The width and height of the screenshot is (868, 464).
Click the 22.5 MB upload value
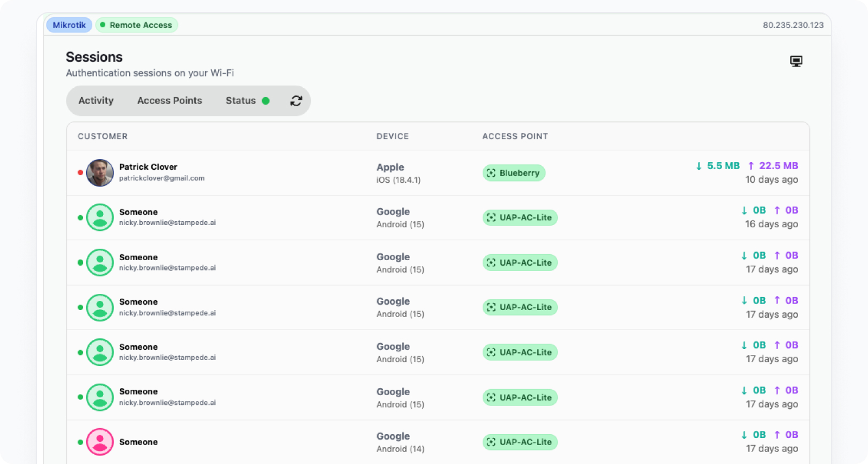pyautogui.click(x=778, y=166)
